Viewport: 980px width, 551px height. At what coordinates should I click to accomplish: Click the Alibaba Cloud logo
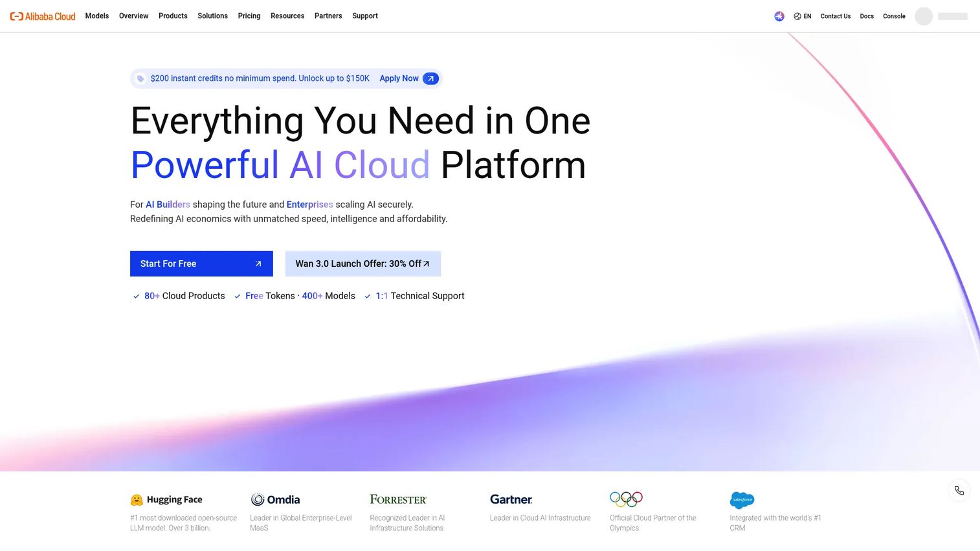pos(43,16)
